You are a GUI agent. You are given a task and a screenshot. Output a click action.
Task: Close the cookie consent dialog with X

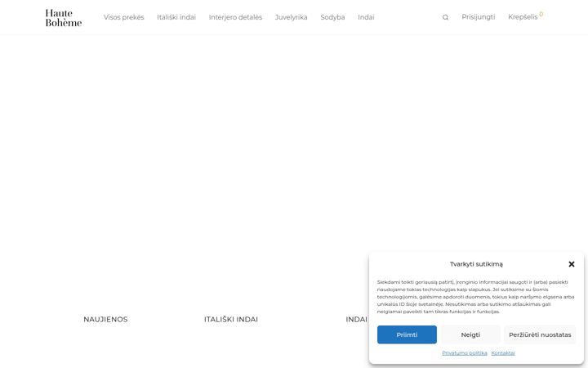coord(572,264)
